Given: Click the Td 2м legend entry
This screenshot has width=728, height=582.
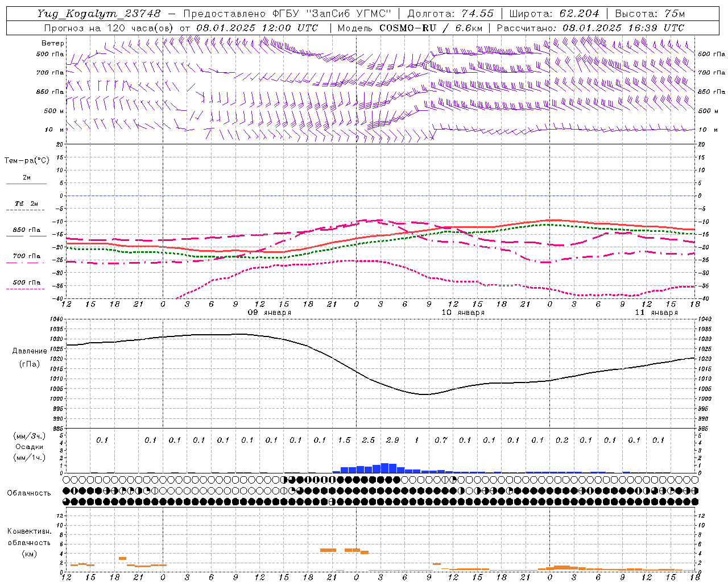Looking at the screenshot, I should pyautogui.click(x=27, y=203).
